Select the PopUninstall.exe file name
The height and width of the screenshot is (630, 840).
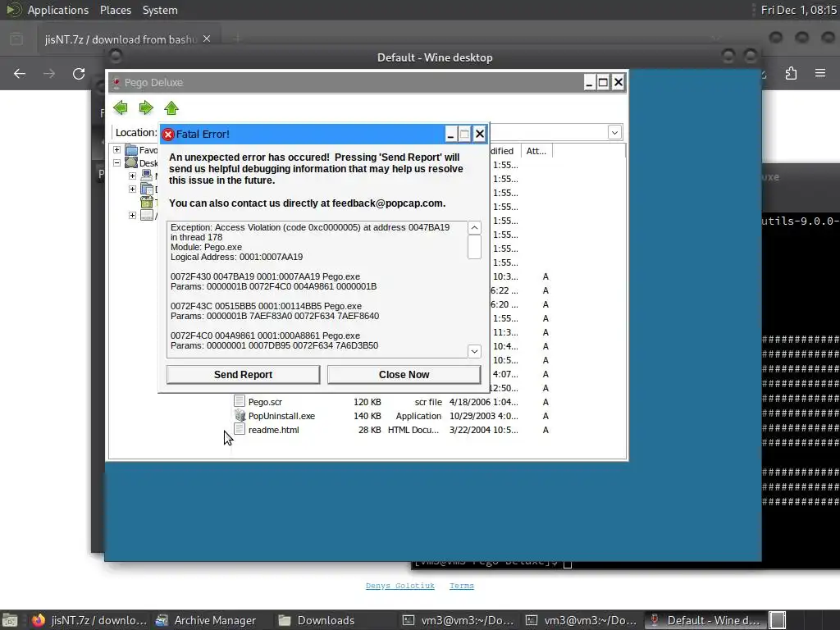click(282, 416)
